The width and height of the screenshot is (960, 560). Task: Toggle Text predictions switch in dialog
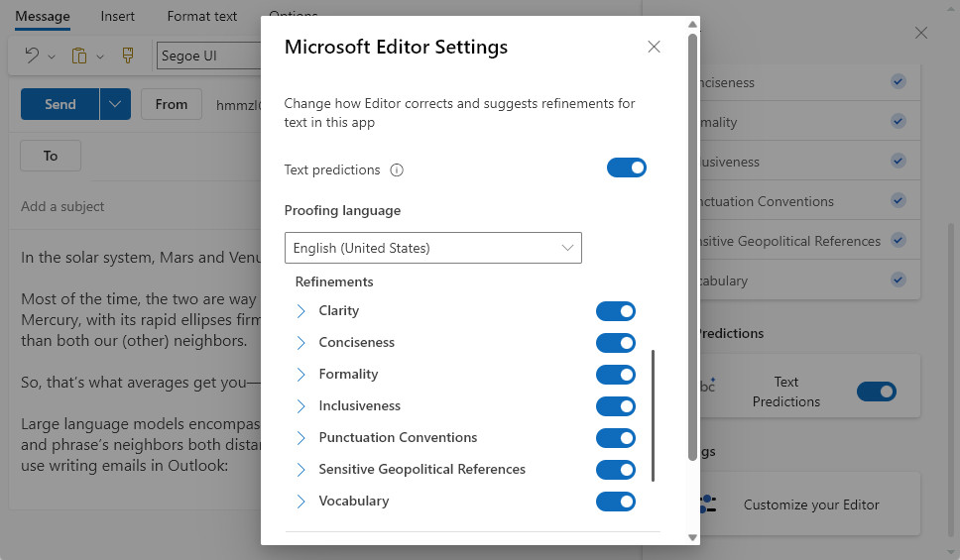627,168
